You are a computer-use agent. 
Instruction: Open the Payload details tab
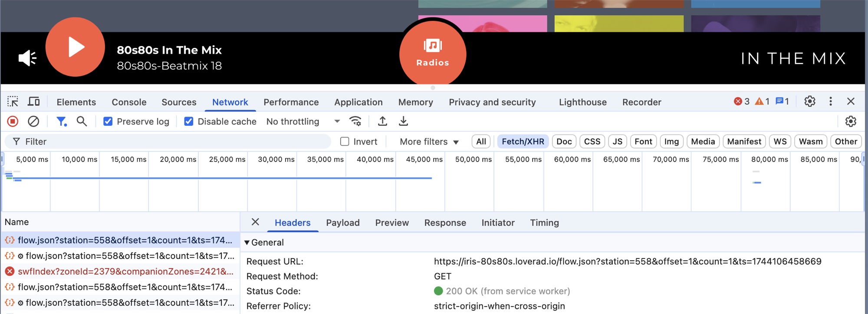343,222
